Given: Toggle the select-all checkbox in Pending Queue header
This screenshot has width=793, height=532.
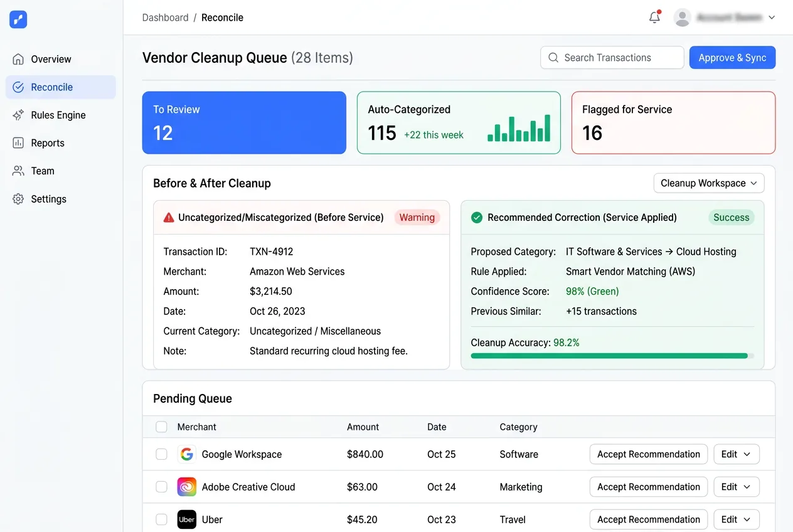Looking at the screenshot, I should tap(161, 427).
